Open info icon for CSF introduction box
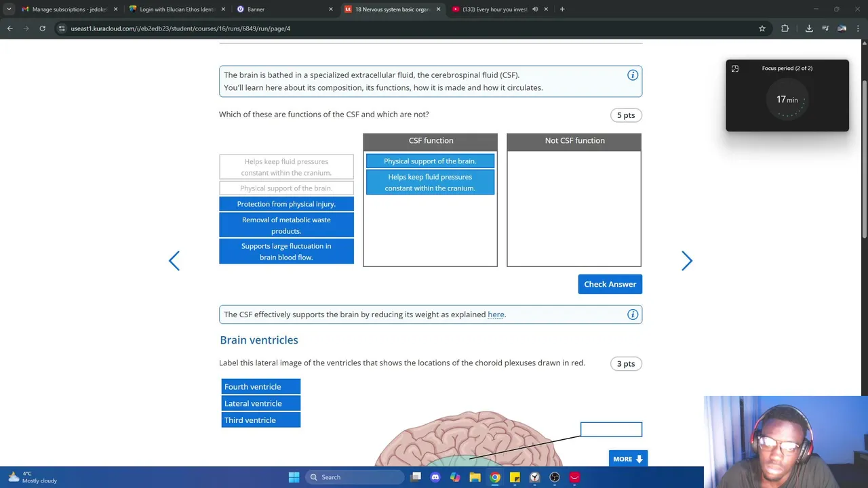 pos(633,75)
